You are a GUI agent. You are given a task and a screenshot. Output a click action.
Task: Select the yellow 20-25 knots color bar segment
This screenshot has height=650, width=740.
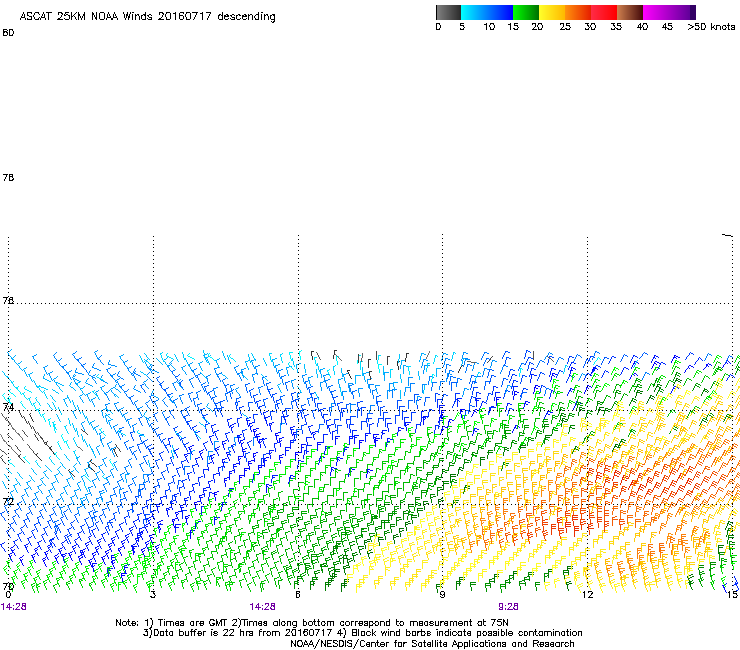(552, 12)
